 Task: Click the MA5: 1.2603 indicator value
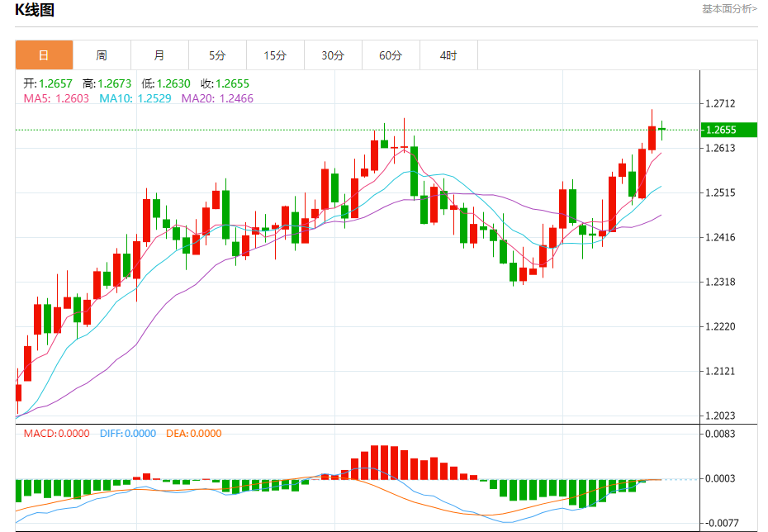tap(56, 98)
